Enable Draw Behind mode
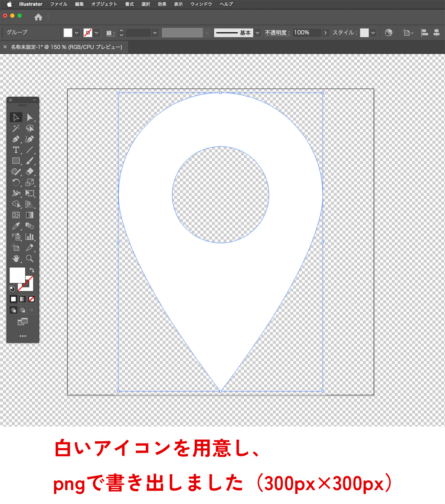The height and width of the screenshot is (504, 445). tap(23, 310)
